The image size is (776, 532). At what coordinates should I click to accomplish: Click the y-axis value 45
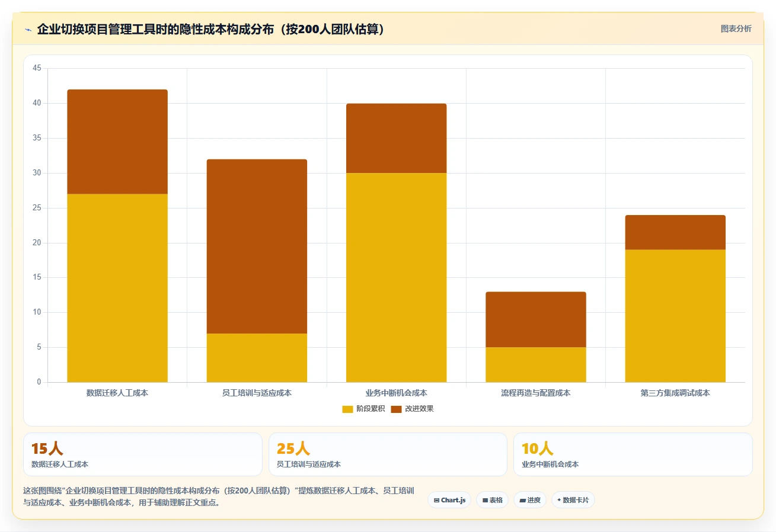[37, 68]
